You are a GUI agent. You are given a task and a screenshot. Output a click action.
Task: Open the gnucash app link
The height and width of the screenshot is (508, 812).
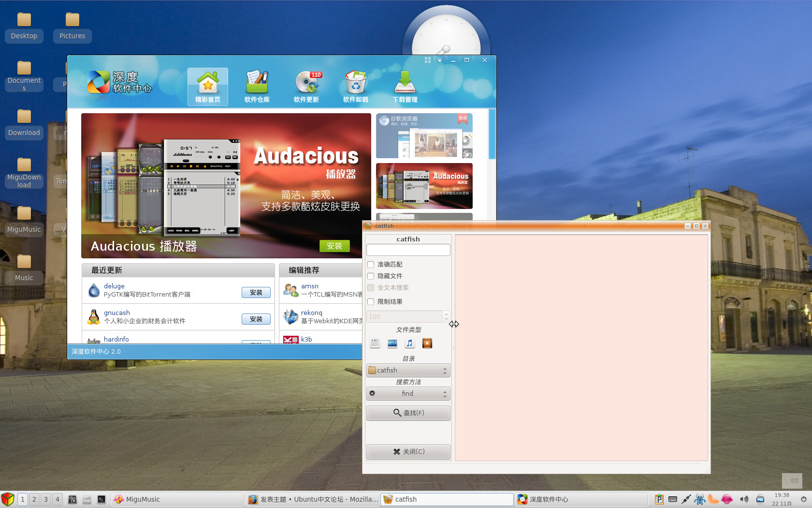pos(117,313)
